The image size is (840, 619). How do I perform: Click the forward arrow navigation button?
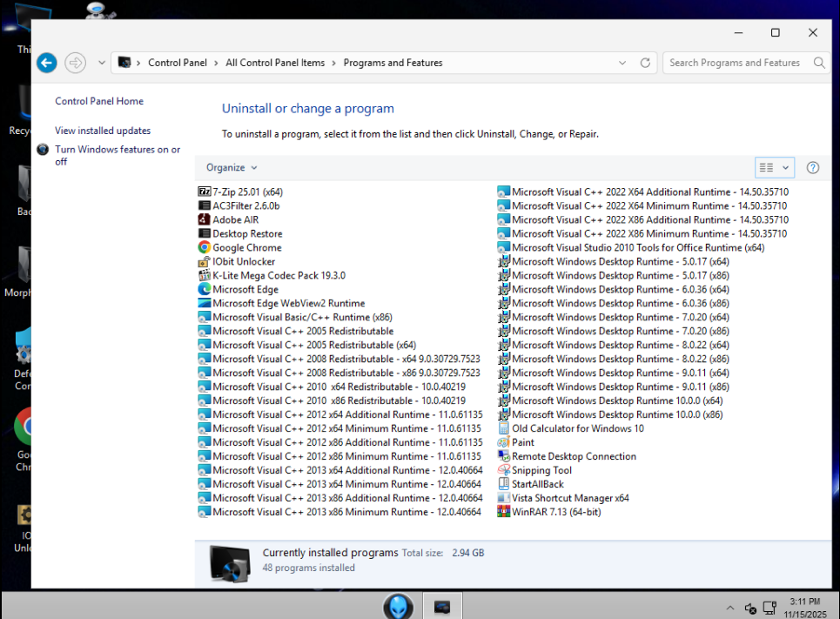coord(76,63)
